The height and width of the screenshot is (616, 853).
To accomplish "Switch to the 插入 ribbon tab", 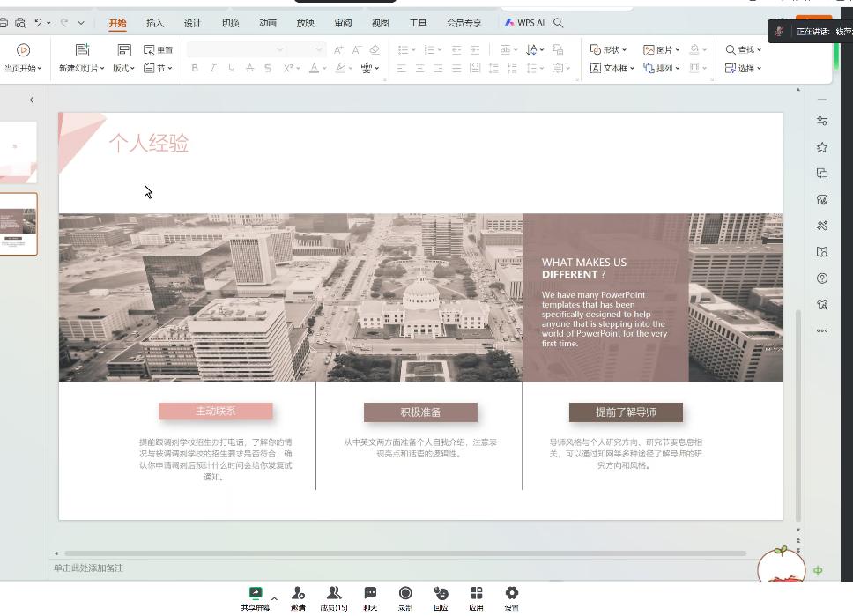I will tap(154, 23).
